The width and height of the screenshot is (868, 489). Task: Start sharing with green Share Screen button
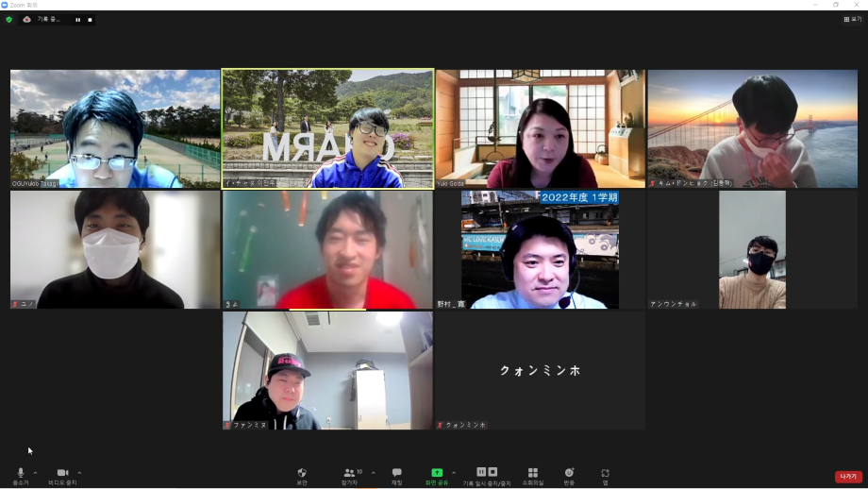point(437,474)
